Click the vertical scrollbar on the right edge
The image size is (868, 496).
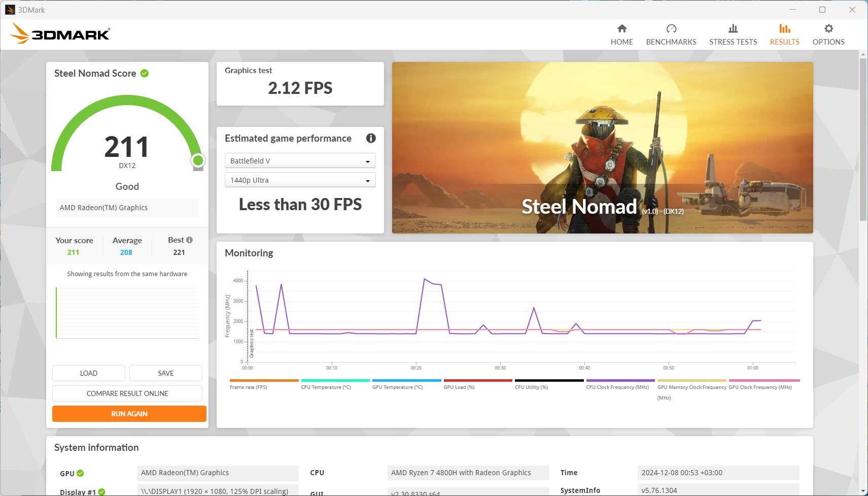click(863, 140)
